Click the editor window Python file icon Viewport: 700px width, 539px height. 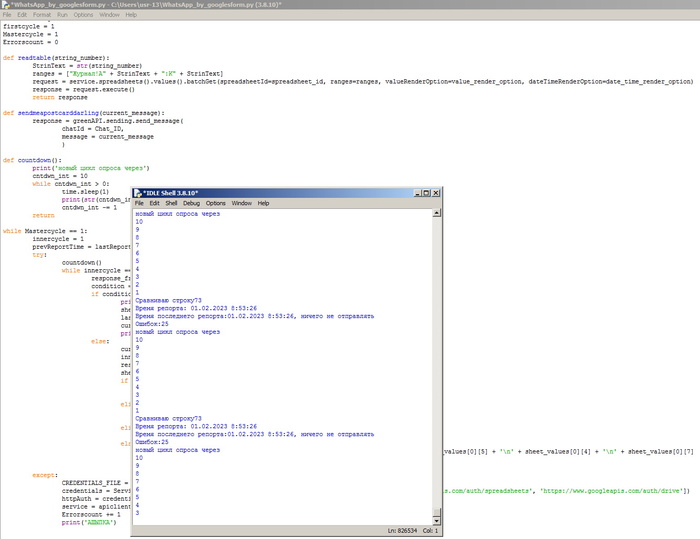[4, 5]
